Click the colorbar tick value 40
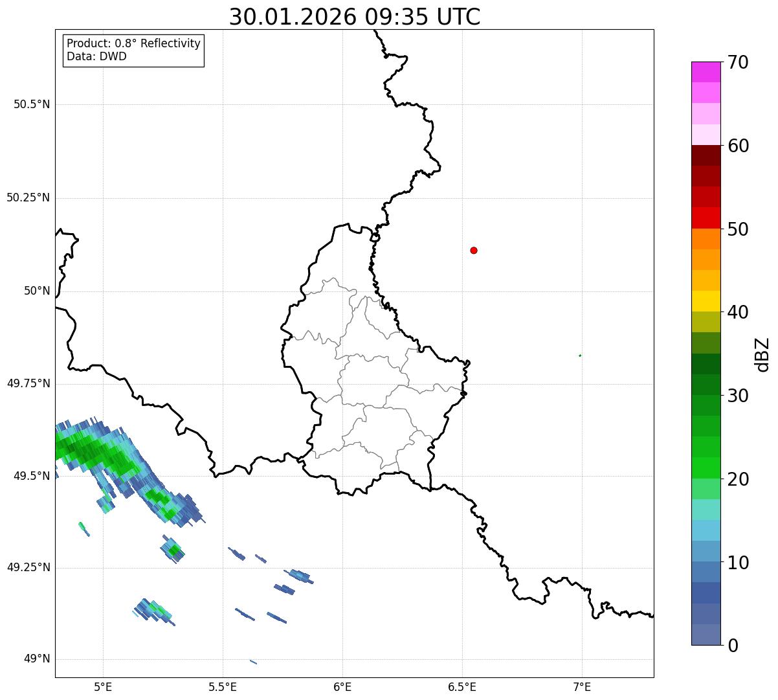This screenshot has height=700, width=778. coord(738,312)
